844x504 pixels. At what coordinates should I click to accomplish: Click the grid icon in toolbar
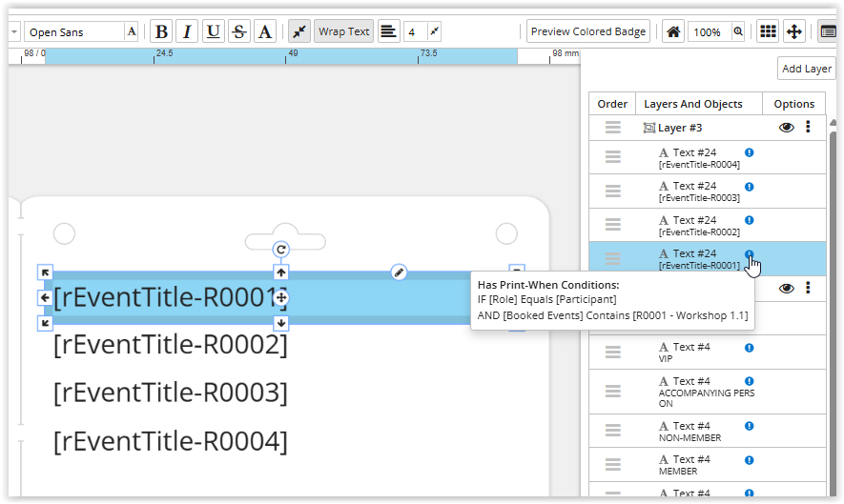pyautogui.click(x=767, y=31)
